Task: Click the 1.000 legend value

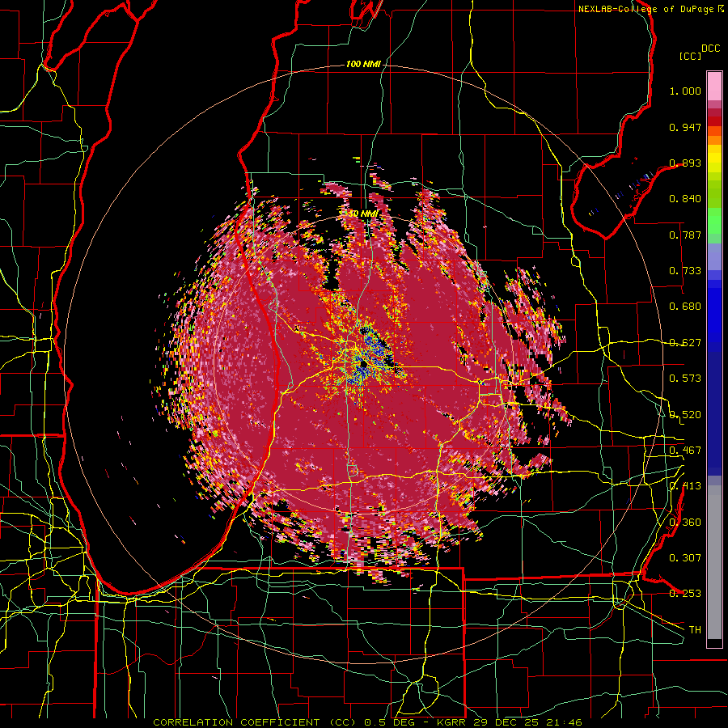Action: (x=685, y=91)
